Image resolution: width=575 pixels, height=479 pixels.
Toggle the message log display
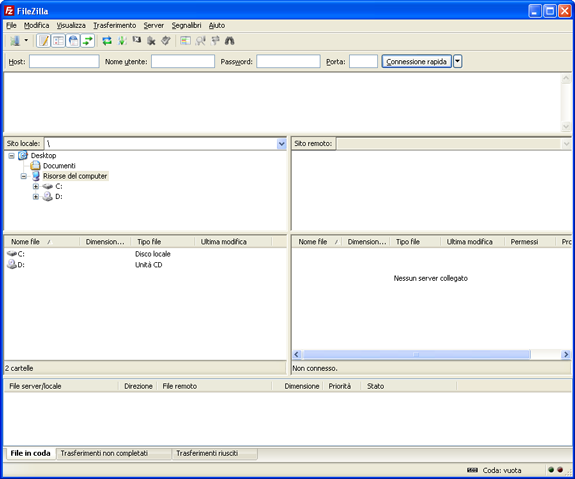44,41
